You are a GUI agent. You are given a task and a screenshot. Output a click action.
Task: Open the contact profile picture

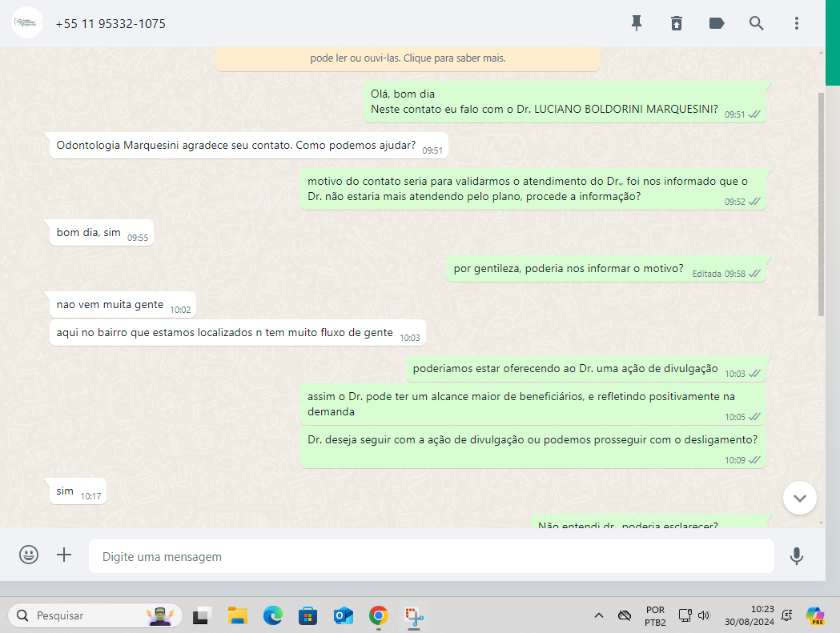(26, 23)
